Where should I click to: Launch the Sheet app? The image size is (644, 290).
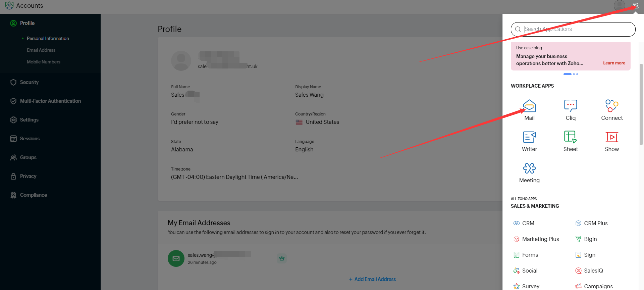pos(571,141)
